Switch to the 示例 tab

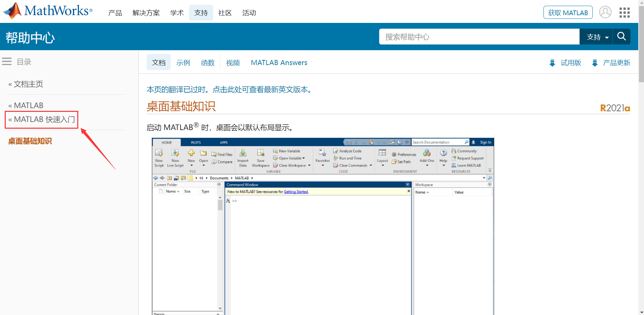(183, 63)
